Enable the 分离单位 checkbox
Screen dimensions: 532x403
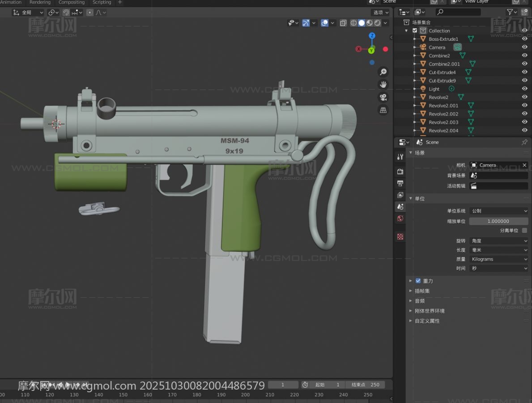click(x=524, y=231)
